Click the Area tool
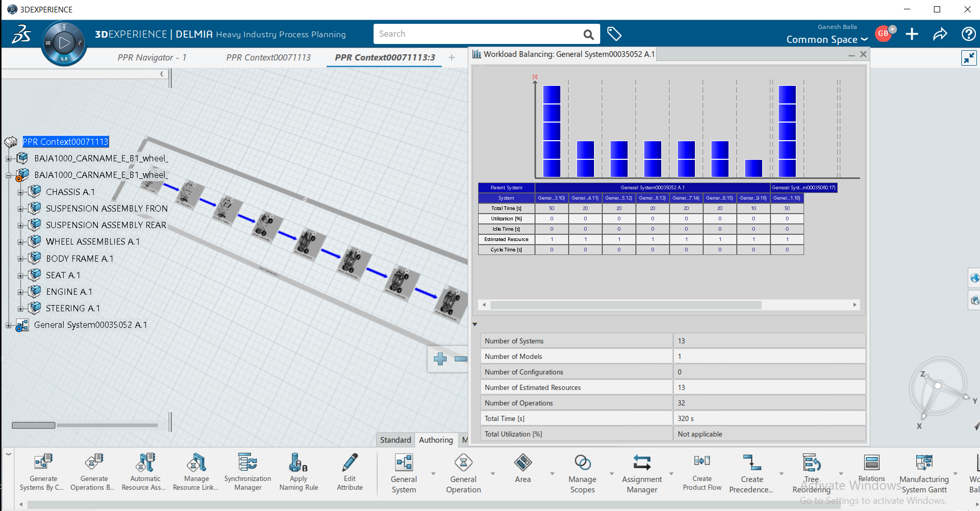 coord(523,468)
